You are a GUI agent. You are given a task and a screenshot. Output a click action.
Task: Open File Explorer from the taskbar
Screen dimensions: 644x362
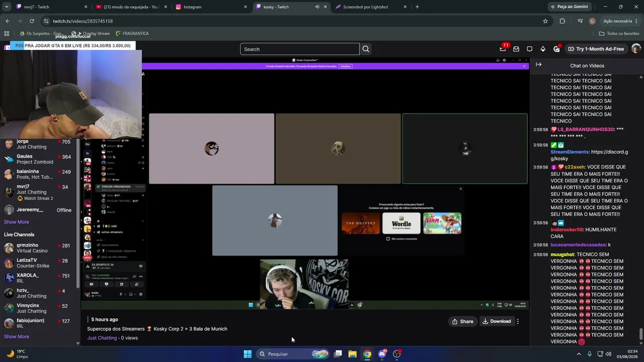(353, 354)
